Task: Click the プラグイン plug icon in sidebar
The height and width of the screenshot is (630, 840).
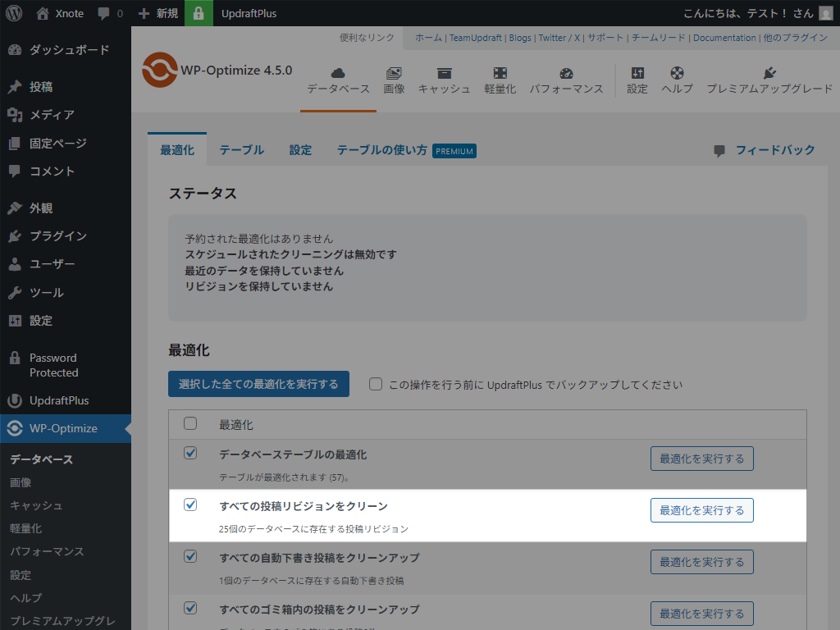Action: point(15,235)
